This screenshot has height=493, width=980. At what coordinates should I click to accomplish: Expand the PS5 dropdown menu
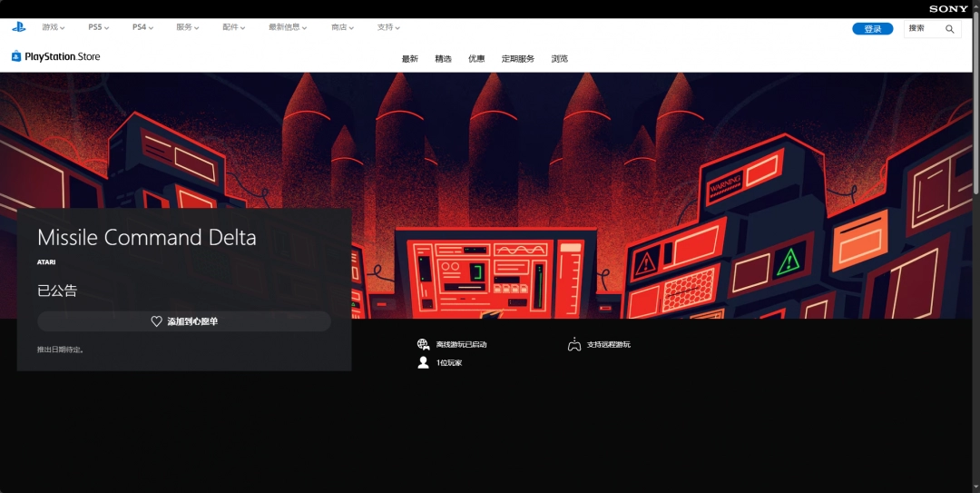coord(98,27)
